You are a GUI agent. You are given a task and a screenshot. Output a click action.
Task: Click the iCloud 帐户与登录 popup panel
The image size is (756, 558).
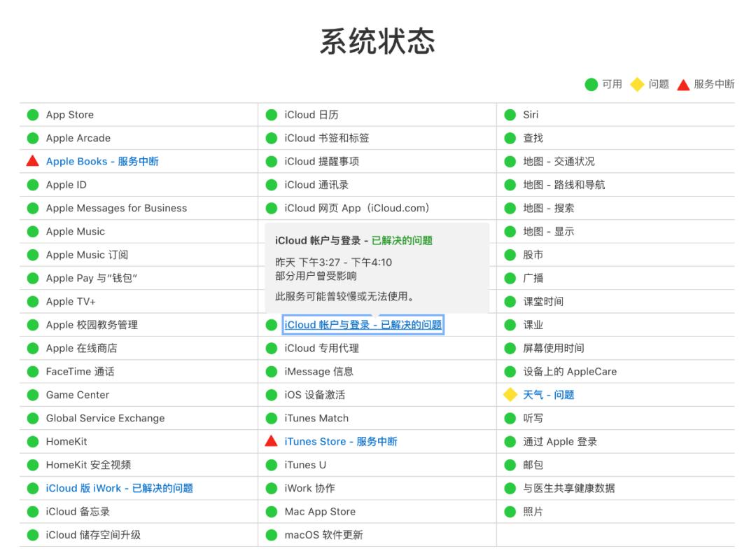378,267
